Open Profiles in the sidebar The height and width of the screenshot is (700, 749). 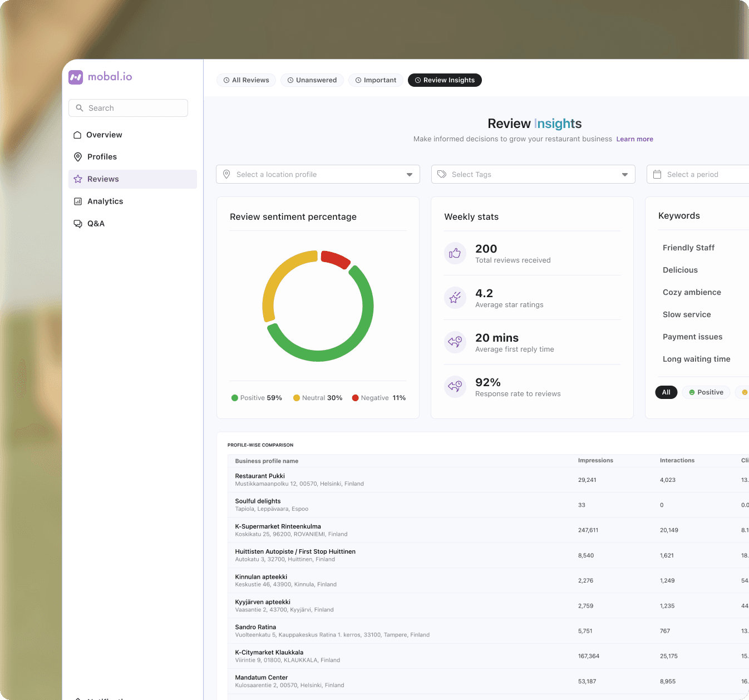coord(132,157)
